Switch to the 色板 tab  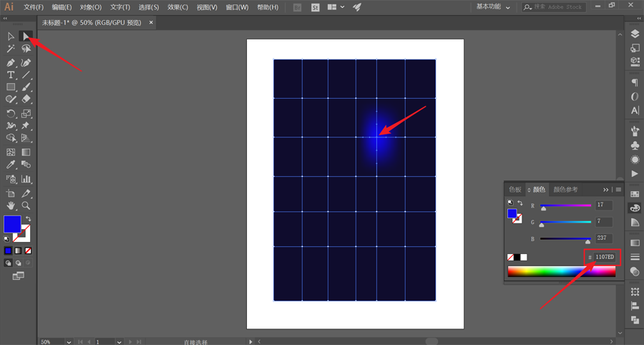point(515,190)
